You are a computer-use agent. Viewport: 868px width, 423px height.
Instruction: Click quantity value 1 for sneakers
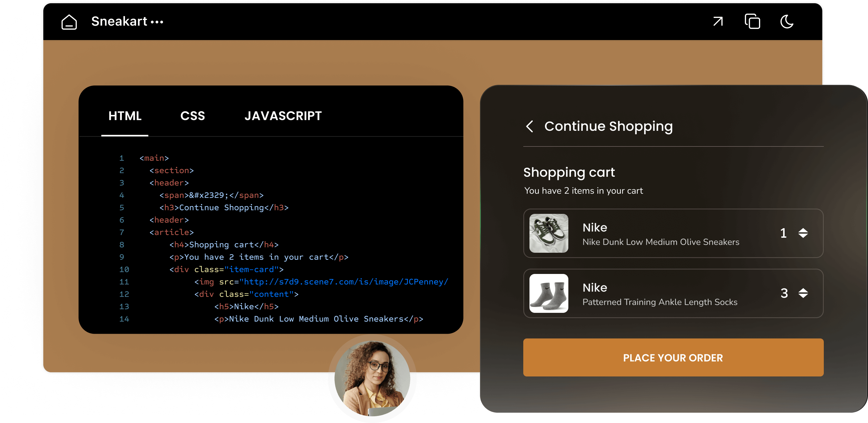(x=783, y=233)
